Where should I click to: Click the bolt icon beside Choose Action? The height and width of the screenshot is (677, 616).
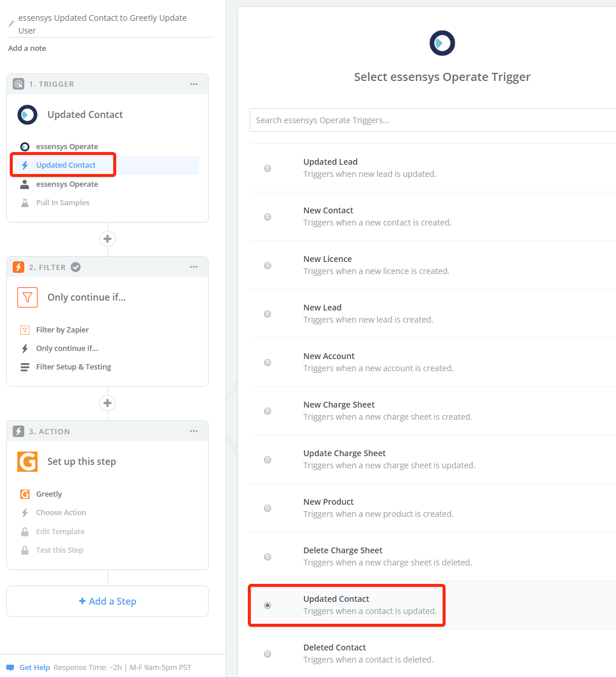tap(25, 512)
